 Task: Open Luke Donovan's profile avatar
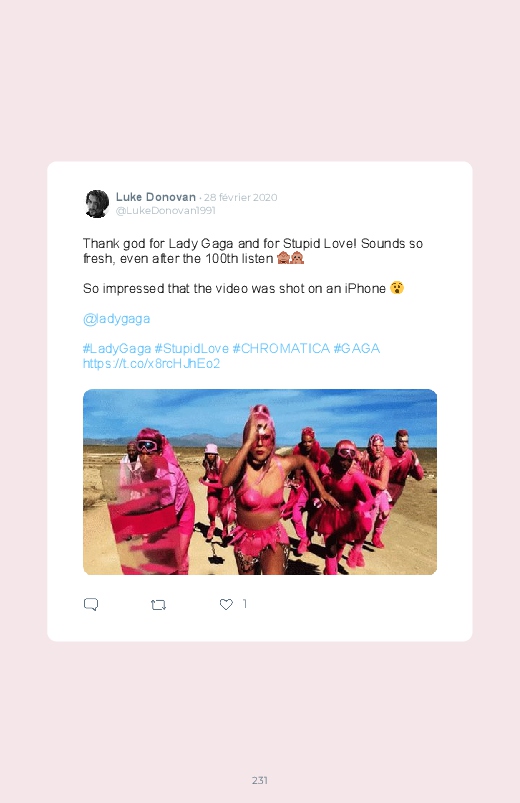pos(97,204)
